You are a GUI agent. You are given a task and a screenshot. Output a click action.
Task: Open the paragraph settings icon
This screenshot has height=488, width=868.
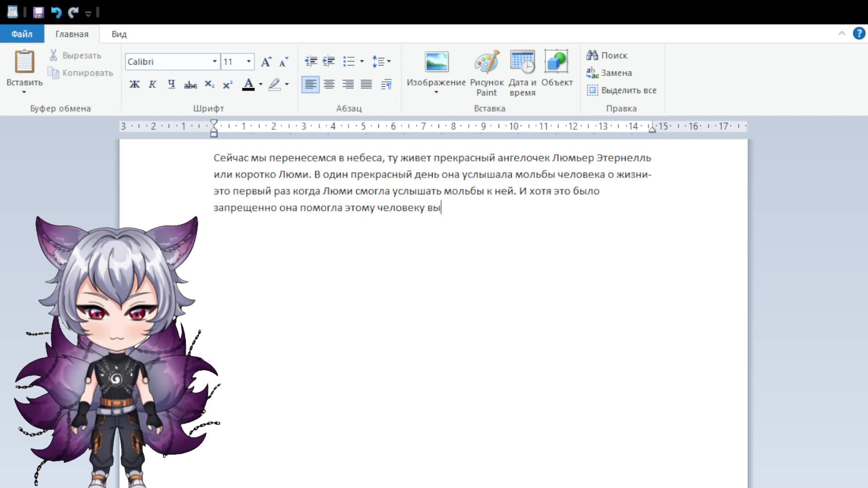pos(386,84)
